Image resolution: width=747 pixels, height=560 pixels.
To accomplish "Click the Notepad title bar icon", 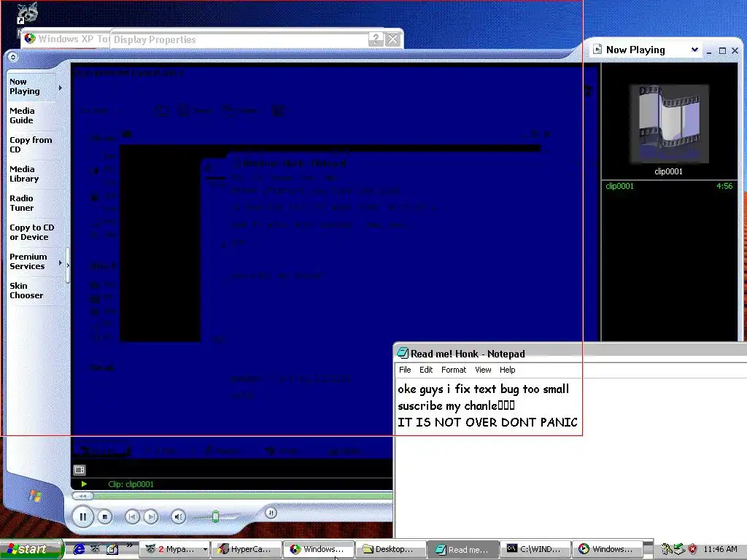I will click(403, 353).
